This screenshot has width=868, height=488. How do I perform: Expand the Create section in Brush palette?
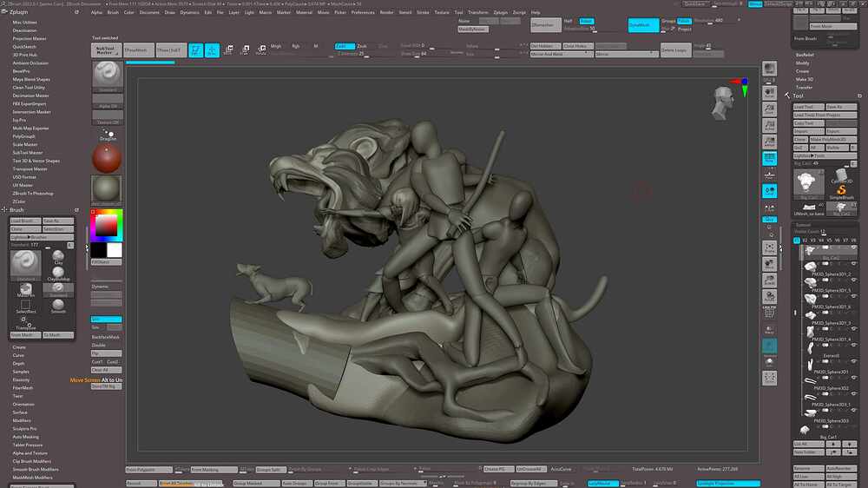19,347
